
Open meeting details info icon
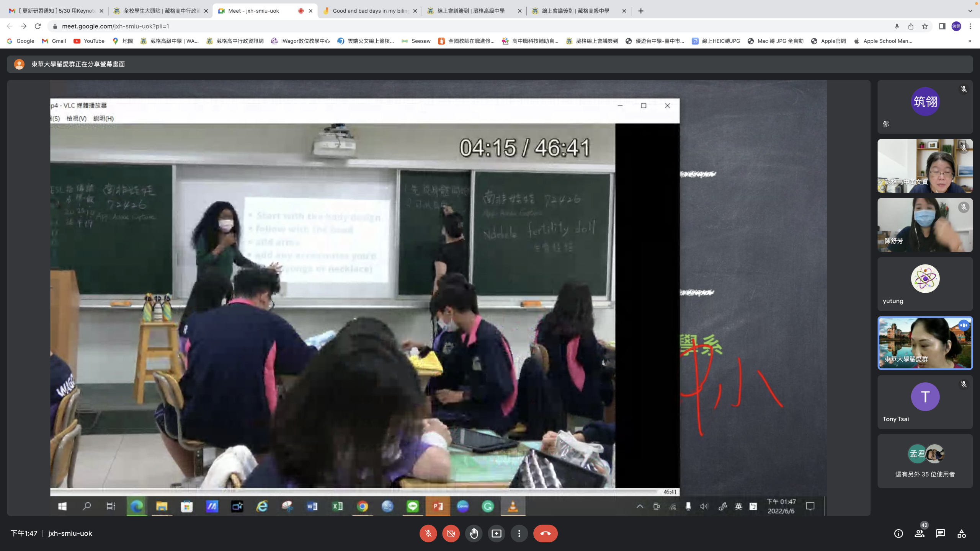(x=898, y=533)
